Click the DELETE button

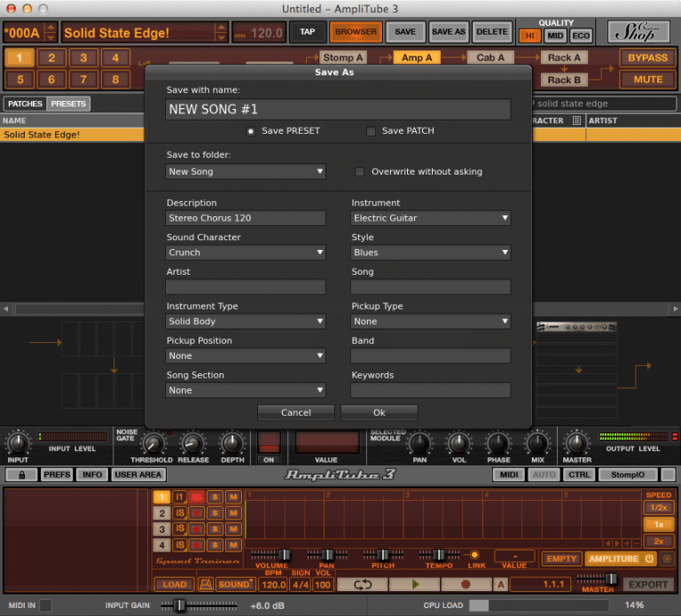491,32
